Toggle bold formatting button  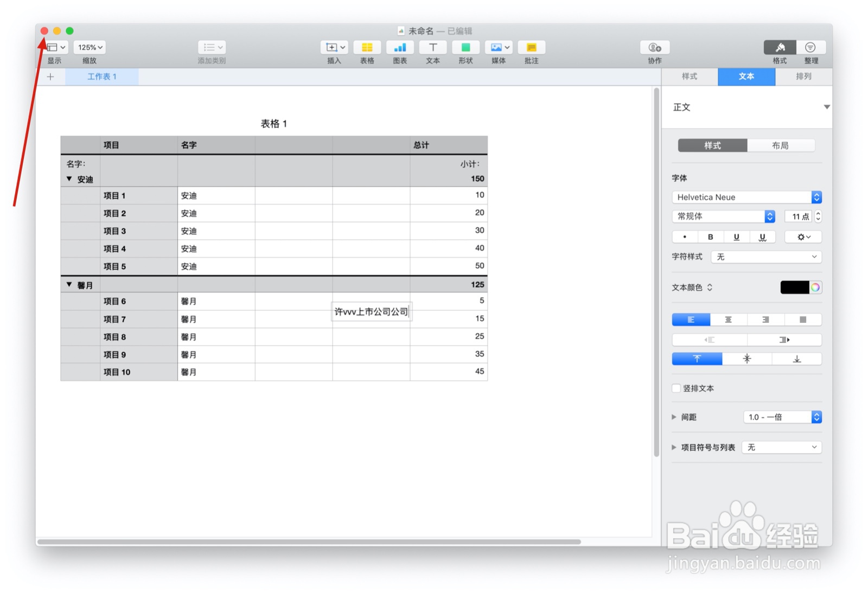pyautogui.click(x=711, y=237)
